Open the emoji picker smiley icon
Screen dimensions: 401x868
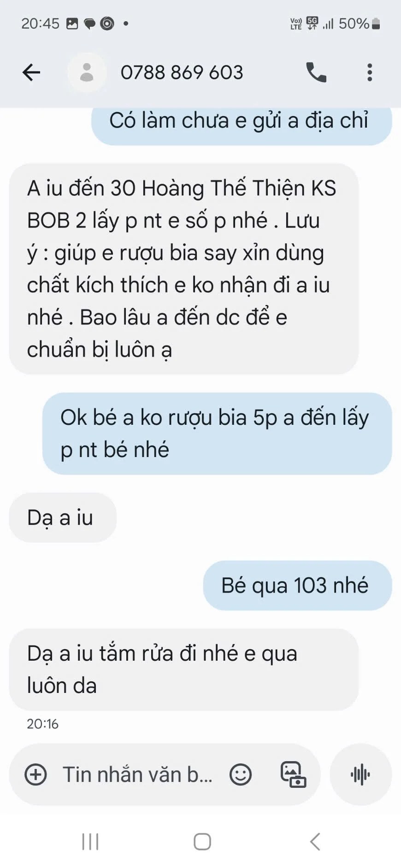241,774
